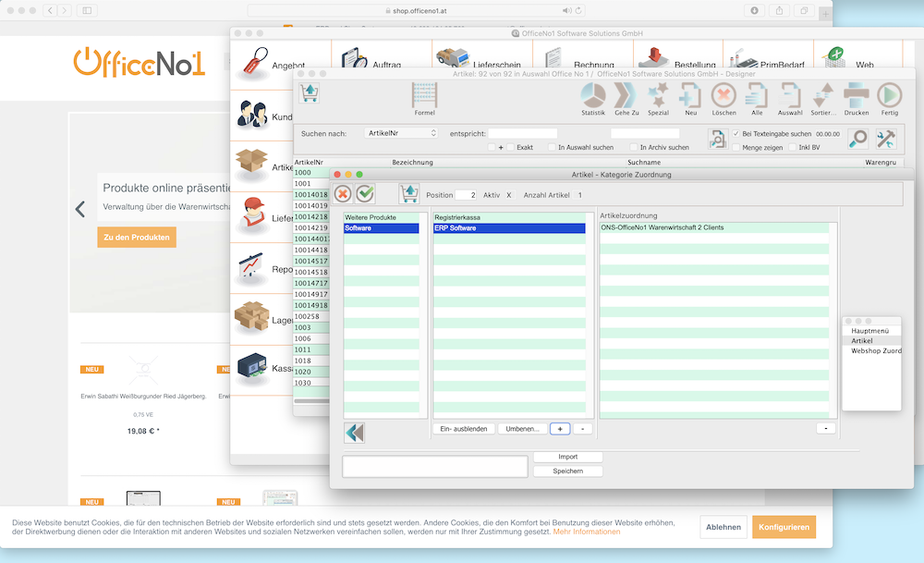
Task: Click the Gehe Zu arrow icon
Action: coord(626,95)
